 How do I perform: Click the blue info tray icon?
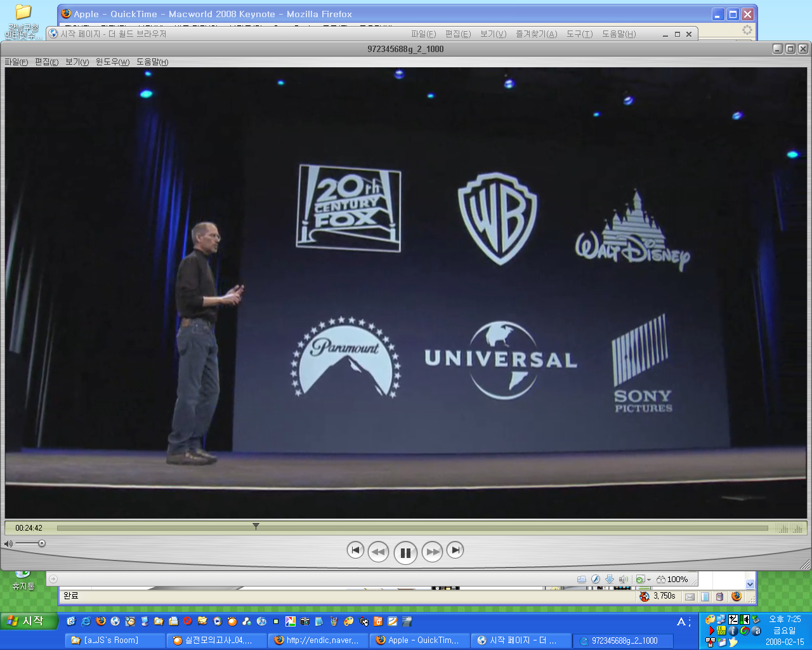click(x=733, y=631)
